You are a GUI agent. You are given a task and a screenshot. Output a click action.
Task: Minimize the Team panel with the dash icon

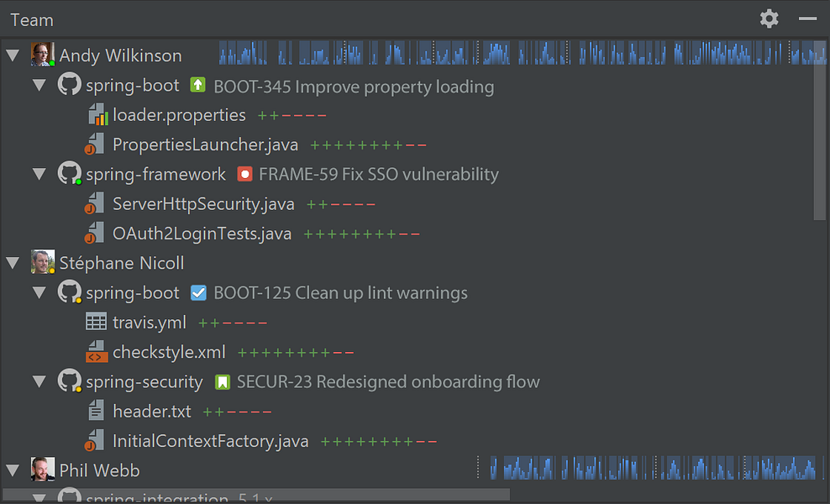[x=808, y=18]
